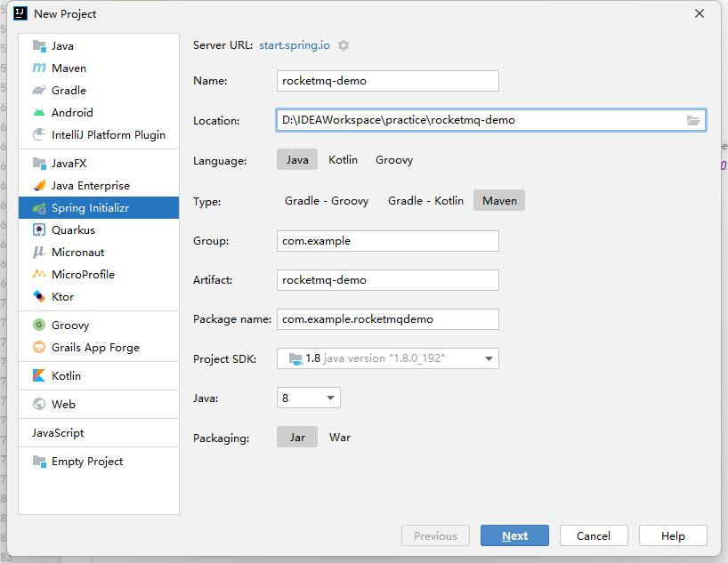This screenshot has width=728, height=563.
Task: Pick the Quarkus icon in project list
Action: [39, 230]
